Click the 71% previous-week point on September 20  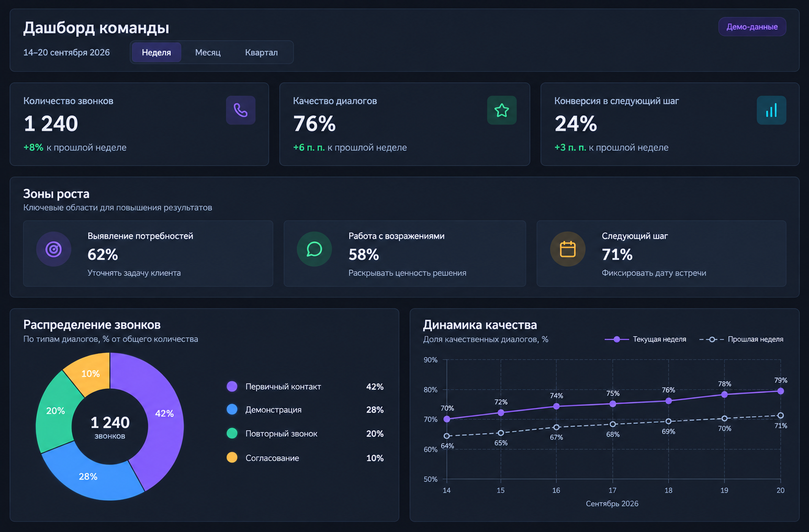click(780, 415)
